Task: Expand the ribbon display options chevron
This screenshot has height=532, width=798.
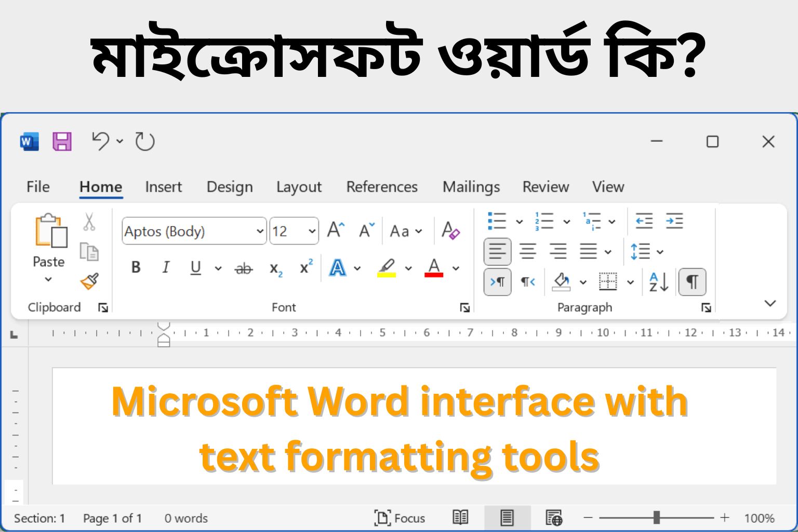Action: (x=770, y=303)
